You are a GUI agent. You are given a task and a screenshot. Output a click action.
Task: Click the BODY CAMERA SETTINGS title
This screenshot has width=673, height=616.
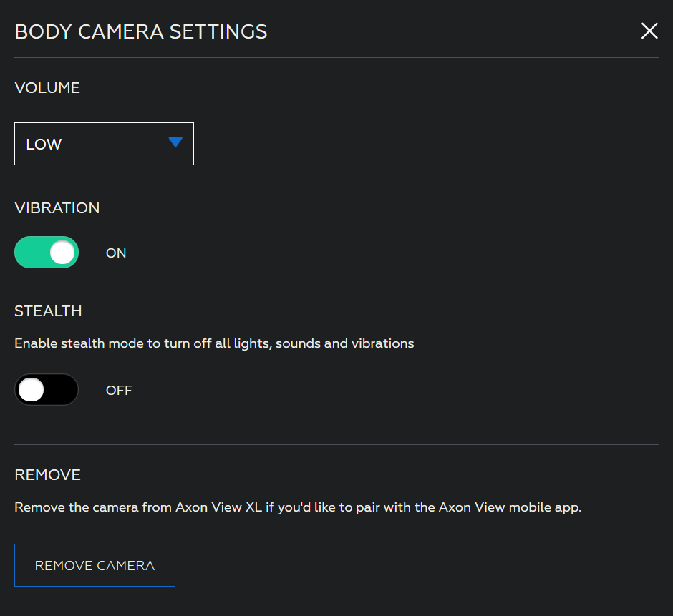(x=140, y=31)
